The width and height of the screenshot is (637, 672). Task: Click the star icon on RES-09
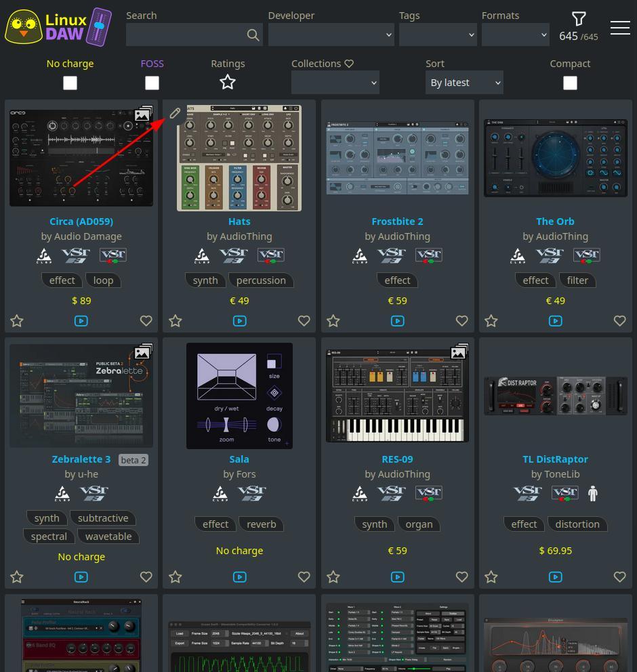click(x=333, y=577)
